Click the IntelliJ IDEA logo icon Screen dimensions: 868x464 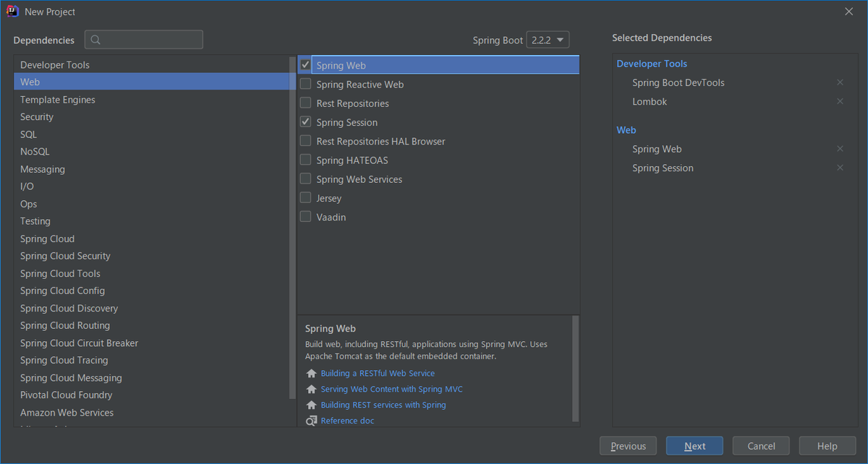coord(12,12)
